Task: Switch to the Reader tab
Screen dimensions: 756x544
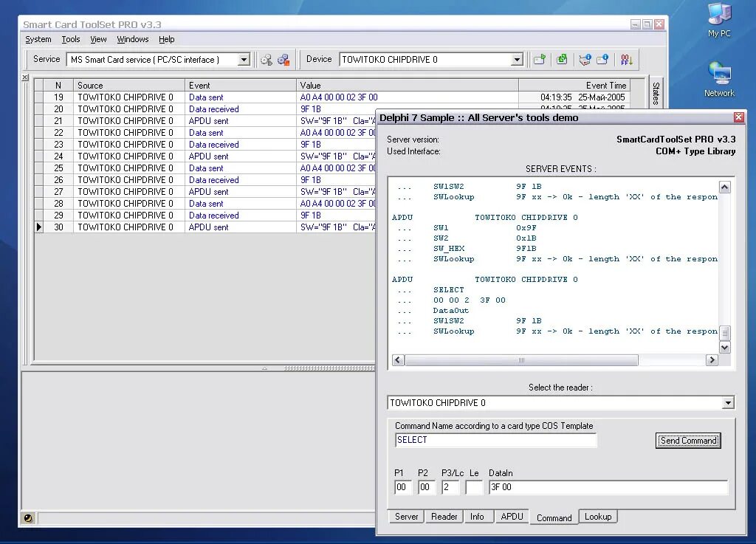Action: [x=444, y=517]
